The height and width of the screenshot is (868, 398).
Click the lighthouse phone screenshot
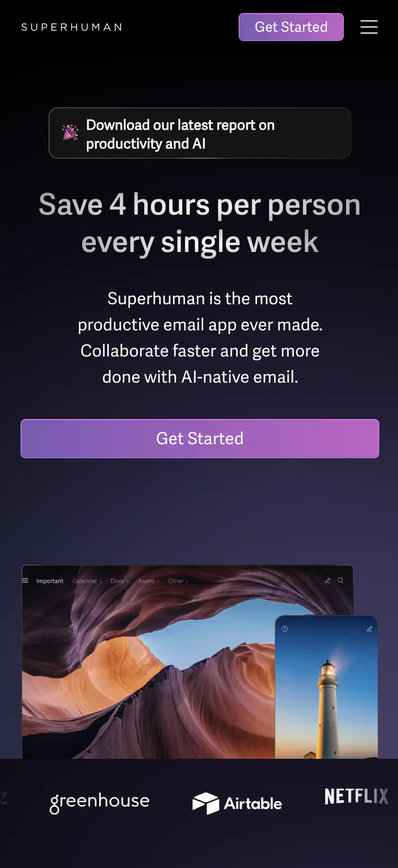(x=326, y=687)
